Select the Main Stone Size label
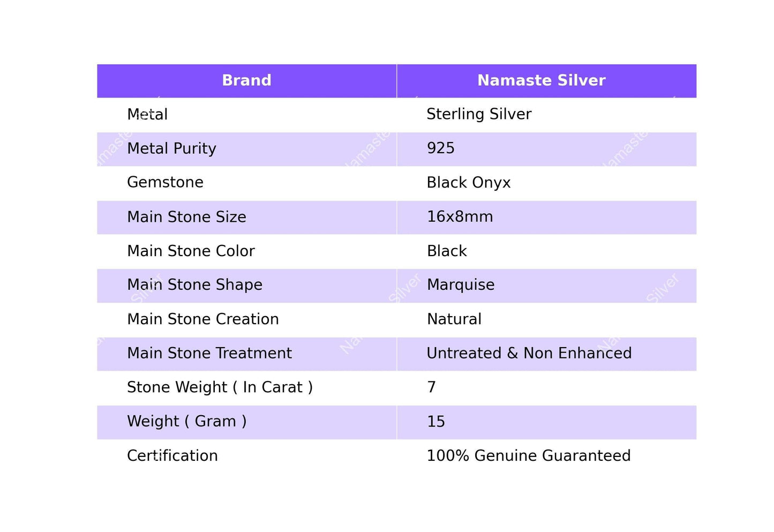This screenshot has height=532, width=774. point(186,217)
